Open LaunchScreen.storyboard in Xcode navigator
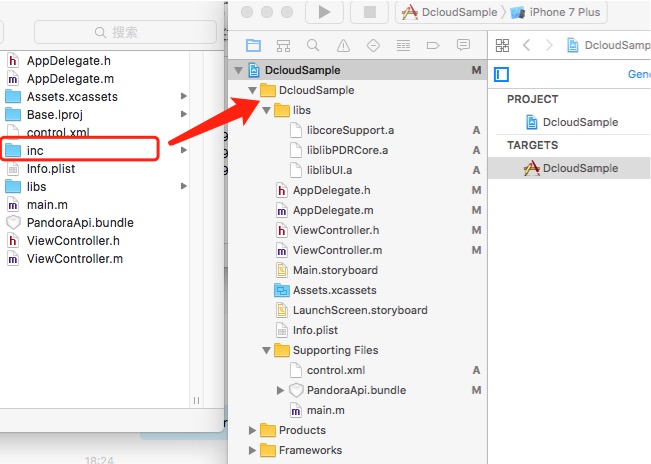Screen dimensions: 651x464 tap(360, 310)
